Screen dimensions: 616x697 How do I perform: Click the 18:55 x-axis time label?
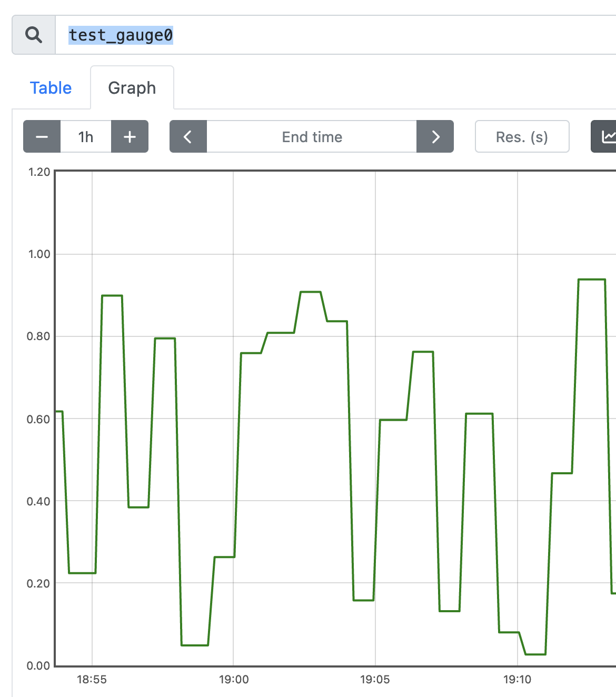[92, 680]
